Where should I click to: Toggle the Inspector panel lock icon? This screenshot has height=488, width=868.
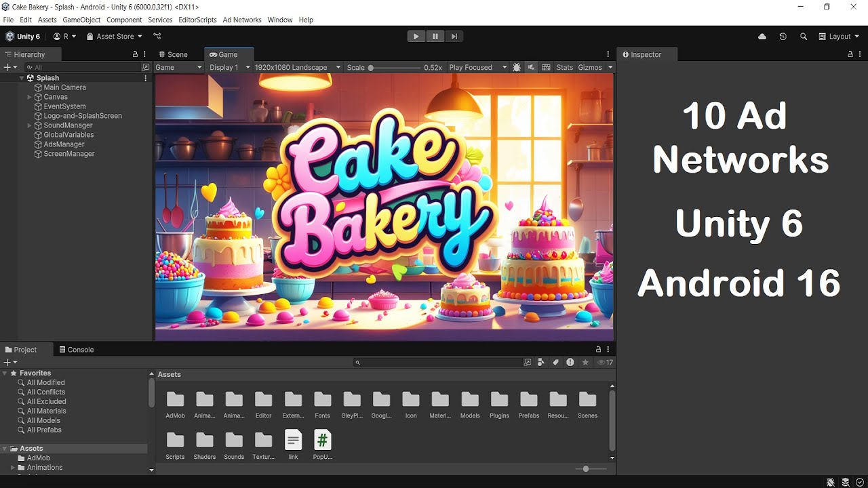(x=850, y=54)
